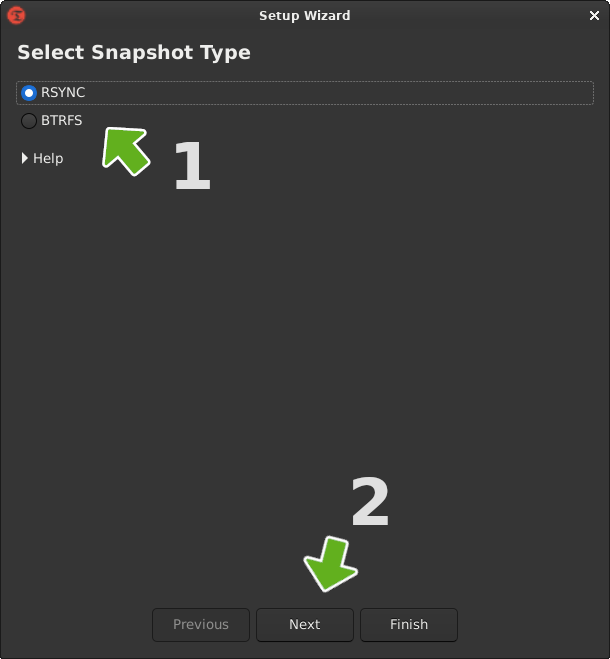Click the Select Snapshot Type heading
The height and width of the screenshot is (659, 610).
click(134, 52)
